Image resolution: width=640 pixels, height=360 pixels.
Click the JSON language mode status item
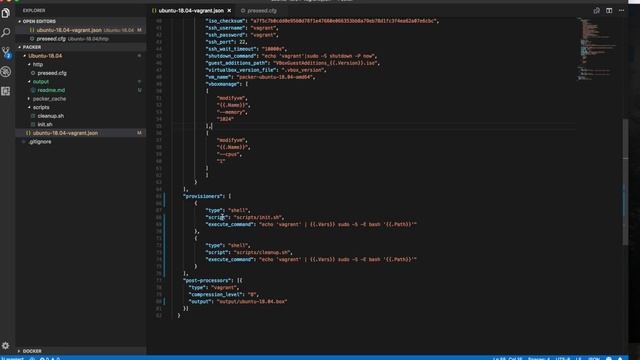pos(594,359)
